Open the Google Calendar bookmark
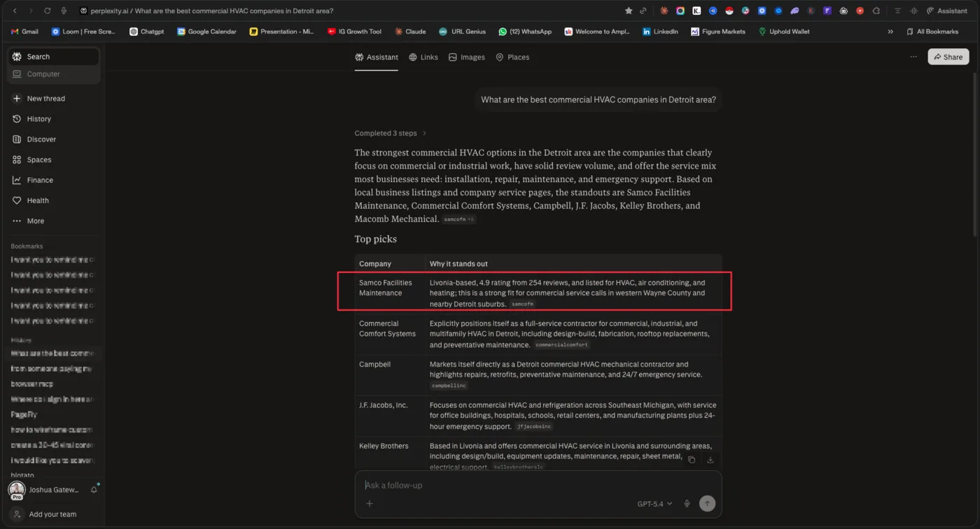Image resolution: width=980 pixels, height=529 pixels. pos(206,31)
